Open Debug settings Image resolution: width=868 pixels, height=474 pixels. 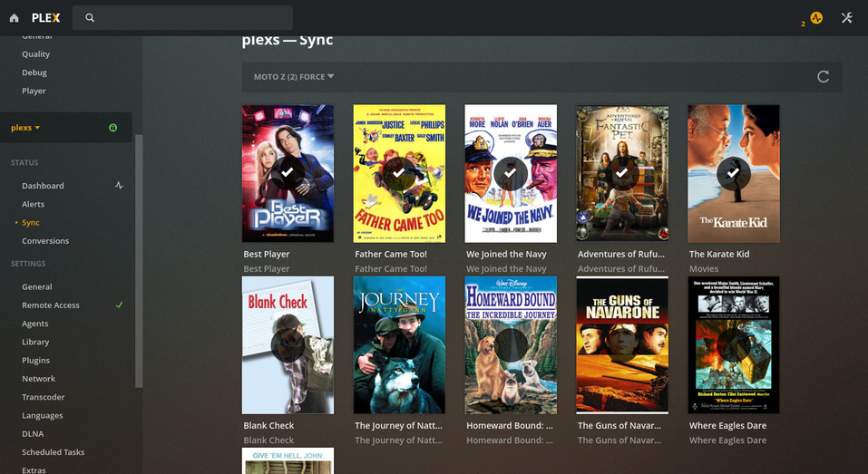pyautogui.click(x=34, y=73)
